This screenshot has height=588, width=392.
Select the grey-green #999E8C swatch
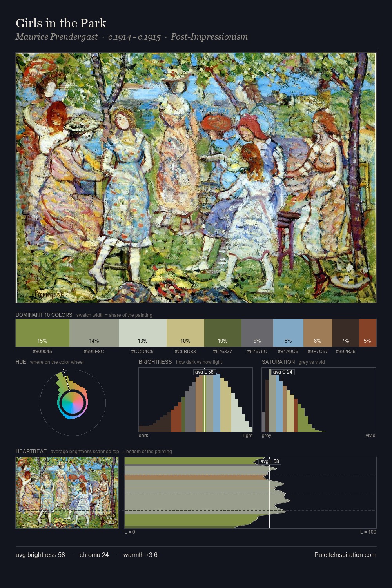(94, 333)
